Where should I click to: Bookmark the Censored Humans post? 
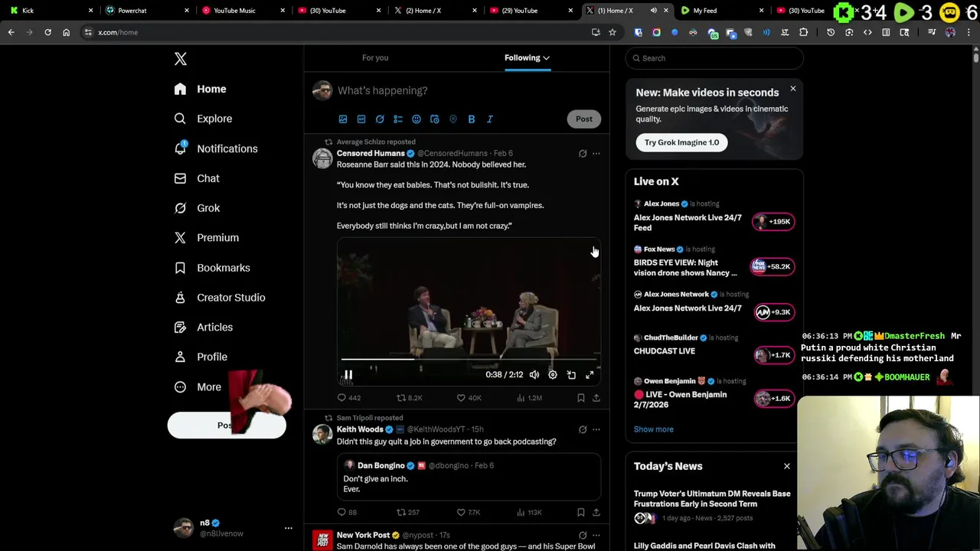point(581,398)
